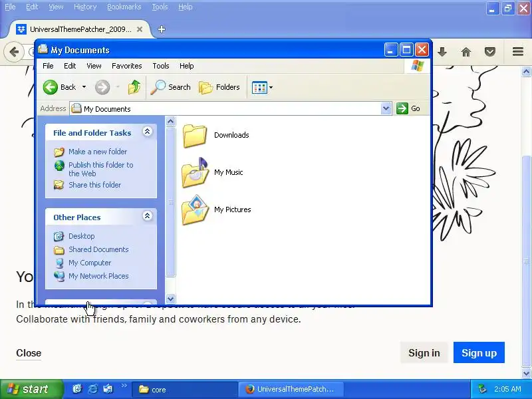Expand the Address bar dropdown
The image size is (532, 399).
(x=386, y=108)
